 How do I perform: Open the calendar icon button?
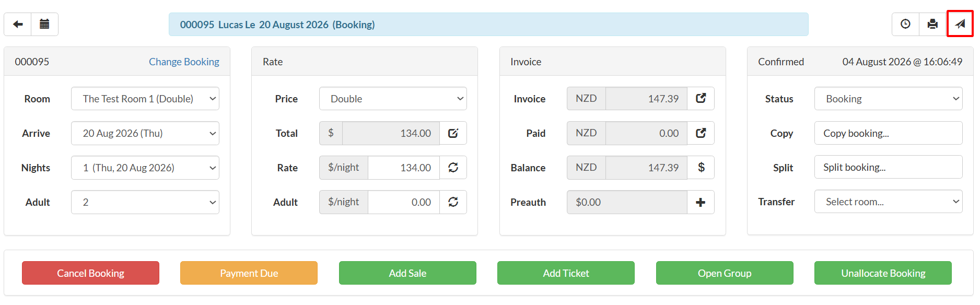click(x=45, y=24)
